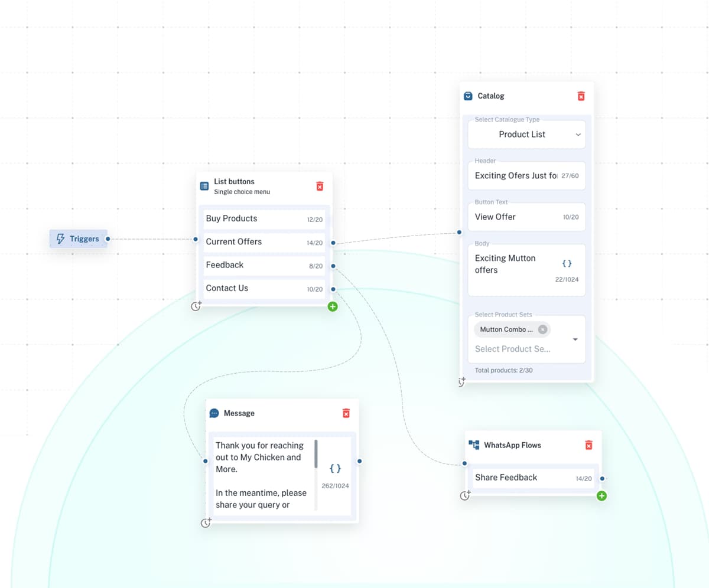Viewport: 709px width, 588px height.
Task: Click Feedback output connector dot
Action: coord(333,266)
